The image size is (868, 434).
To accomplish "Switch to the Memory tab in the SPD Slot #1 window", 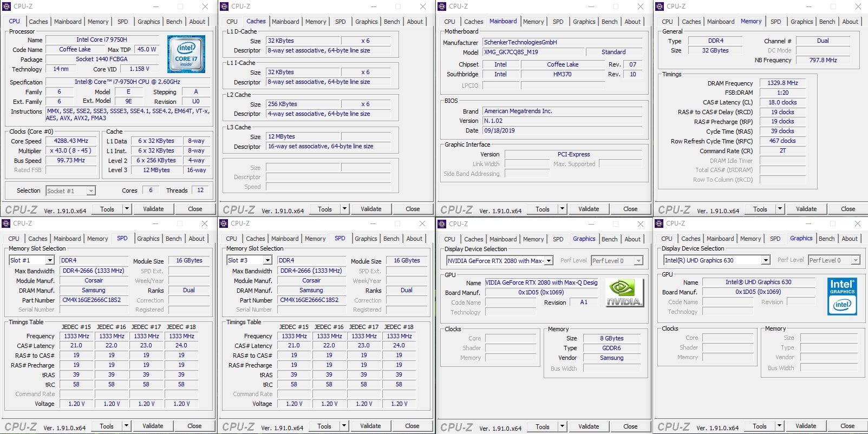I will pos(97,239).
